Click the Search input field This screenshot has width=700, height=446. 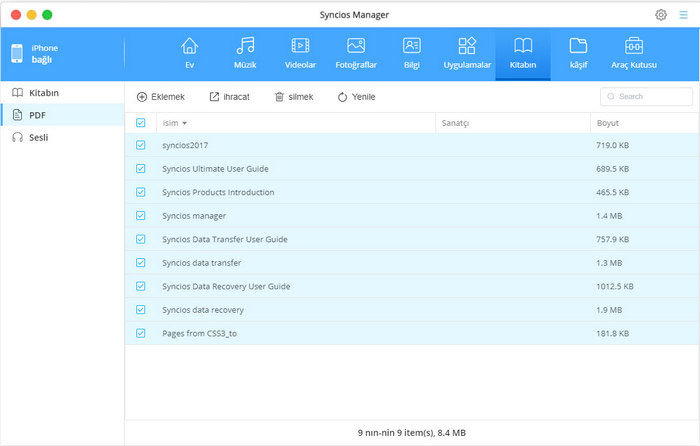[646, 96]
